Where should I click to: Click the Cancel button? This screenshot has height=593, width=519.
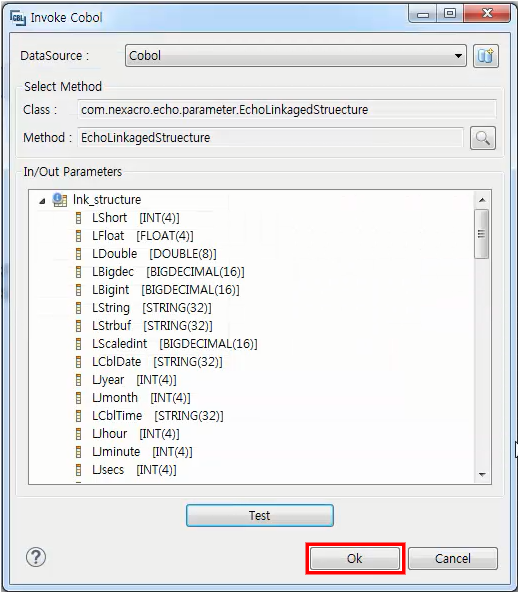pos(453,559)
